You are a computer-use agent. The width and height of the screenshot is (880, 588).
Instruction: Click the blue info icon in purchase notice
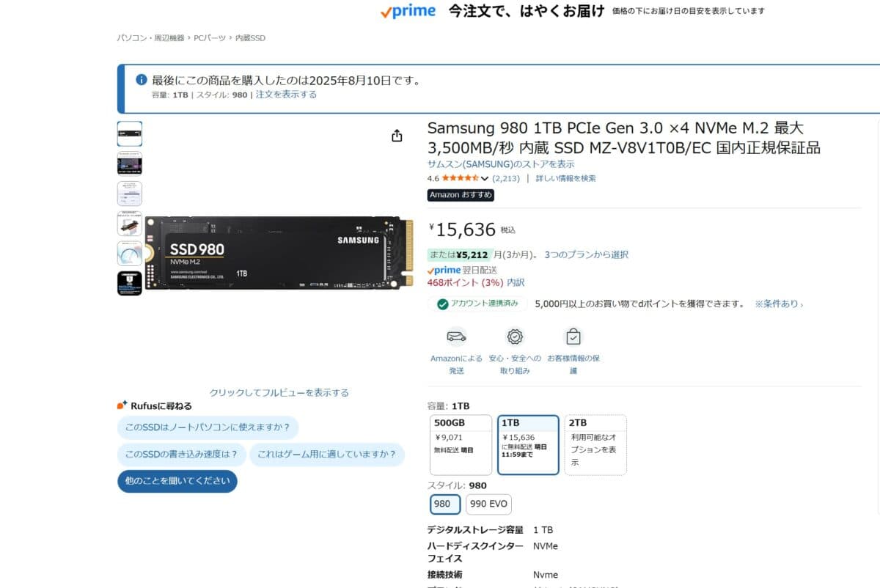click(142, 80)
